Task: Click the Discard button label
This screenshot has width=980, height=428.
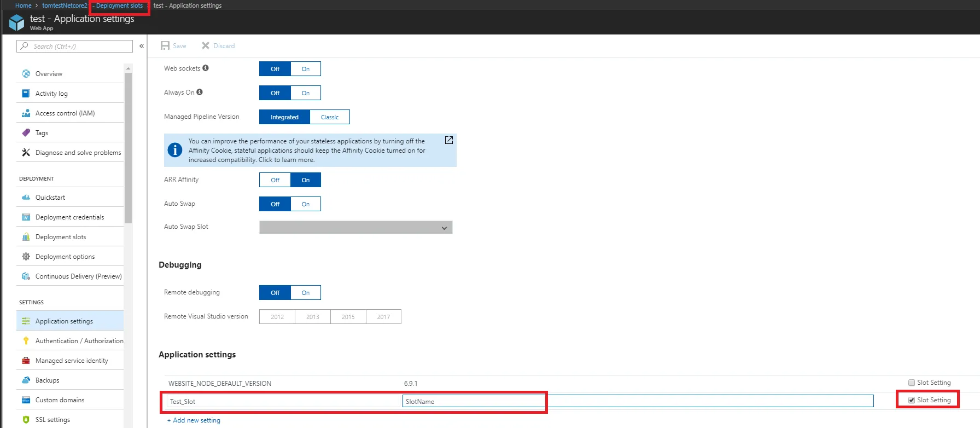Action: [x=224, y=46]
